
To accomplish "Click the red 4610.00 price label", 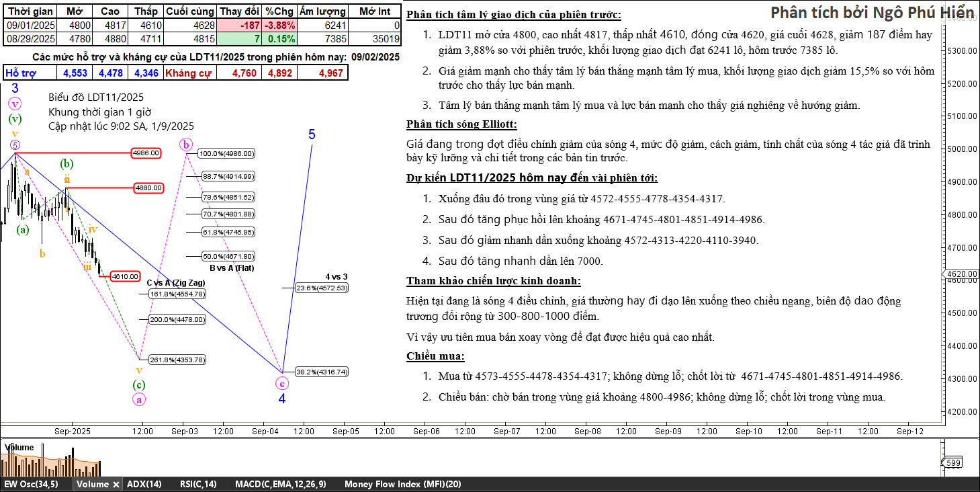I will click(125, 276).
